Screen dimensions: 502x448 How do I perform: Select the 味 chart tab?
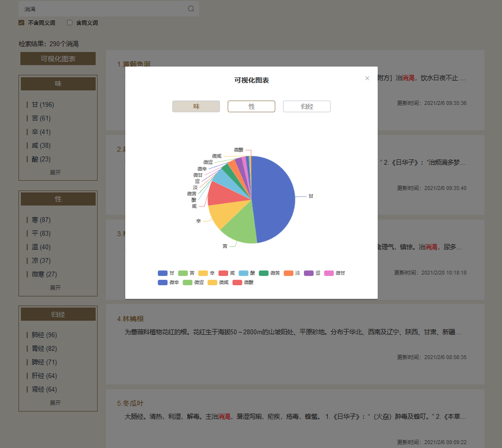(196, 106)
